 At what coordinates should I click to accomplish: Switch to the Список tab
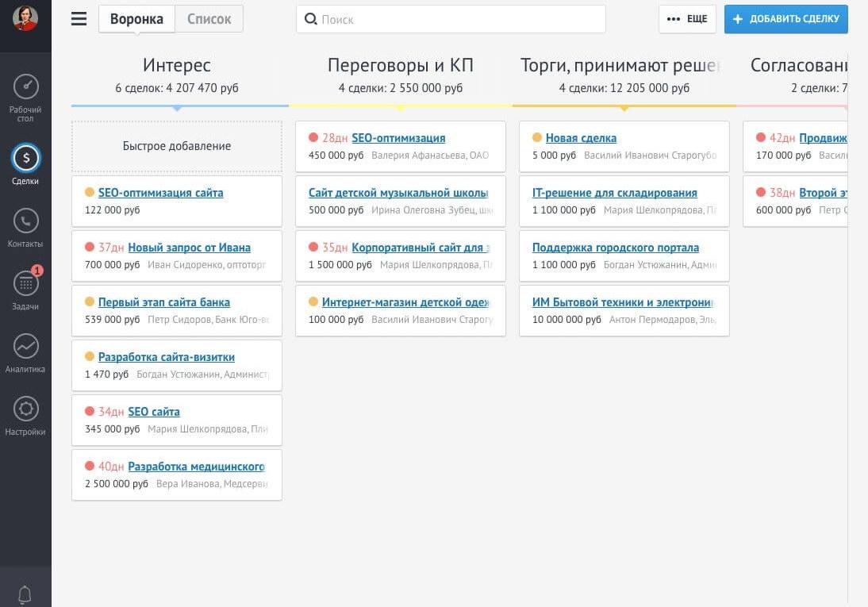click(x=209, y=19)
